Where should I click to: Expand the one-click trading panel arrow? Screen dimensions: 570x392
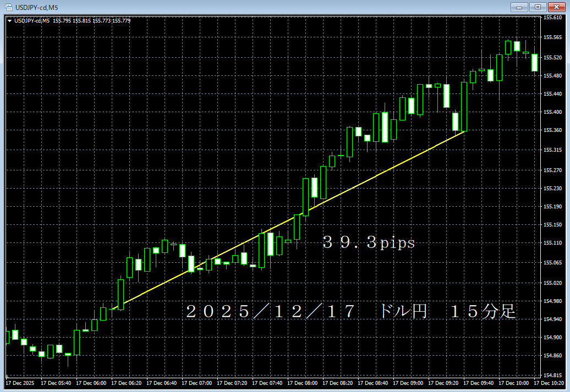point(10,20)
